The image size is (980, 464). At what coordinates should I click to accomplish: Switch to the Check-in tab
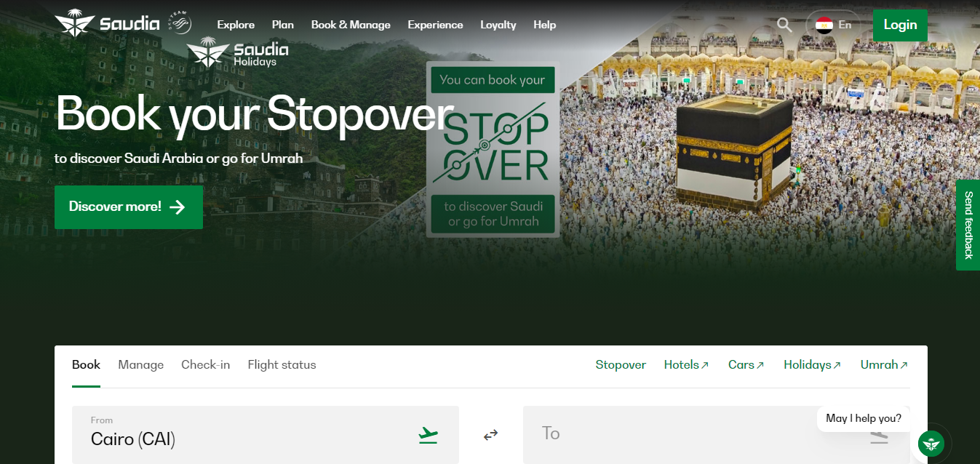coord(205,365)
